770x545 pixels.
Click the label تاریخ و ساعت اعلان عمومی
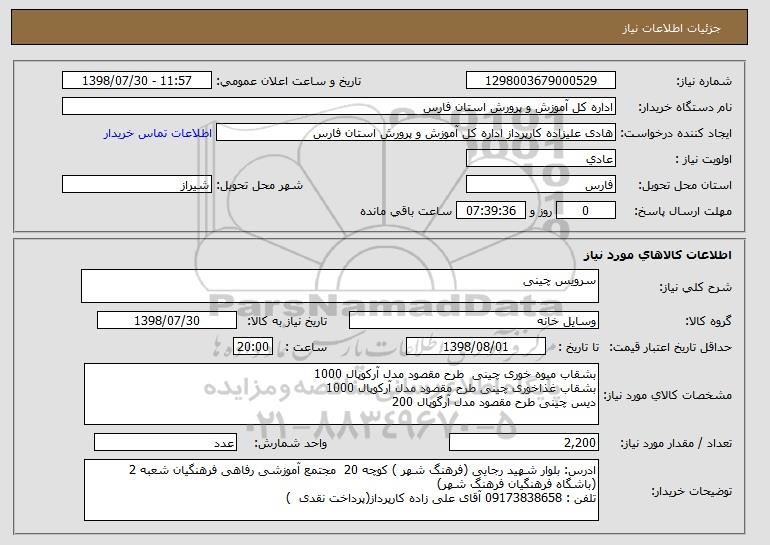289,81
